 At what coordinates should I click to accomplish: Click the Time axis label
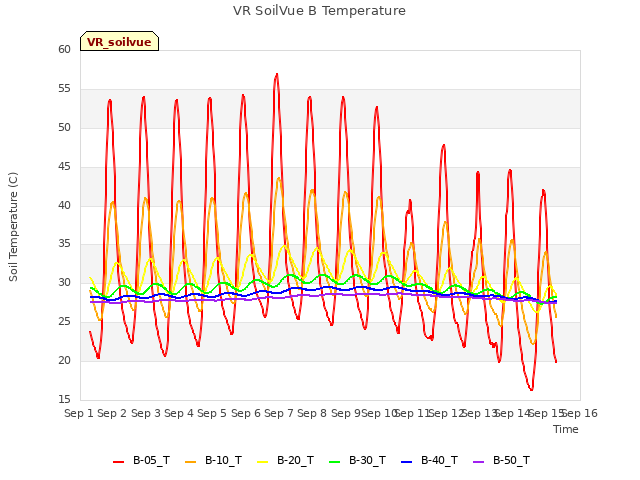pyautogui.click(x=566, y=429)
